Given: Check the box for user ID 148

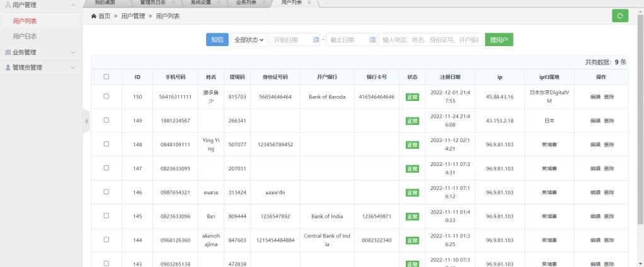Looking at the screenshot, I should pyautogui.click(x=106, y=144).
